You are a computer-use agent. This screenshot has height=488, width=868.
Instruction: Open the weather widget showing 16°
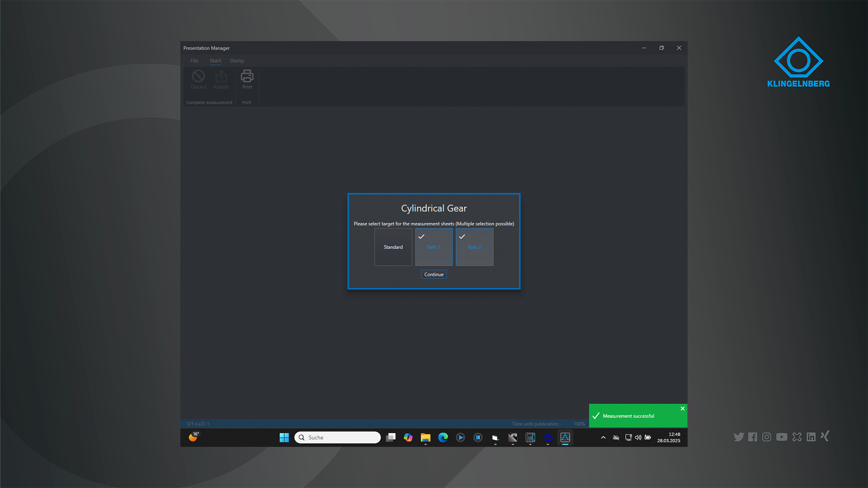(193, 437)
